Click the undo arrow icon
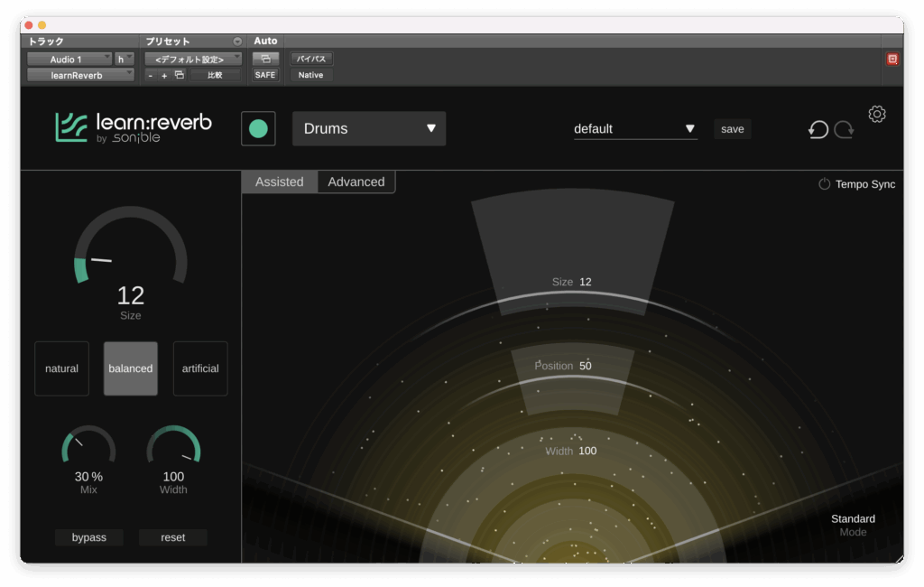The height and width of the screenshot is (587, 924). tap(818, 129)
